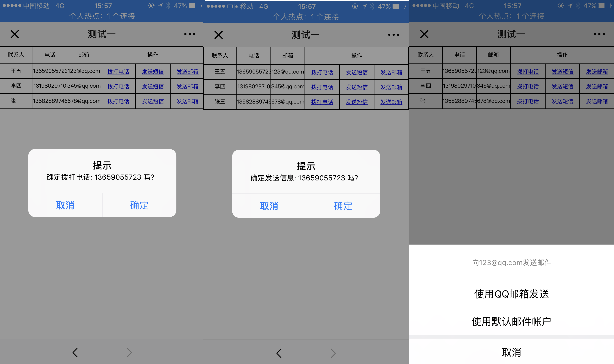The image size is (614, 364).
Task: Cancel the send message dialog
Action: 269,206
